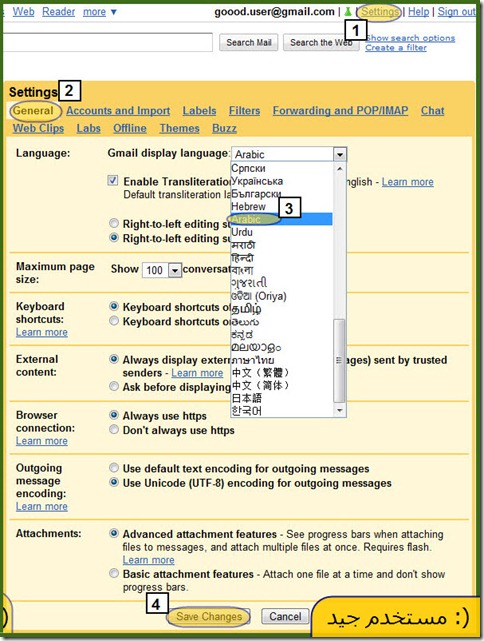This screenshot has height=641, width=484.
Task: Select the second Keyboard shortcuts radio option
Action: click(114, 321)
